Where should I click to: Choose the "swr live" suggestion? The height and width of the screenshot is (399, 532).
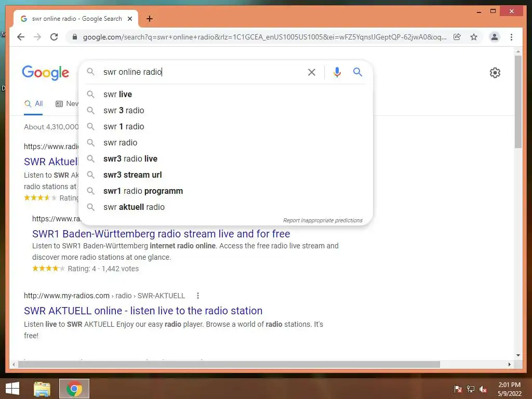tap(225, 95)
